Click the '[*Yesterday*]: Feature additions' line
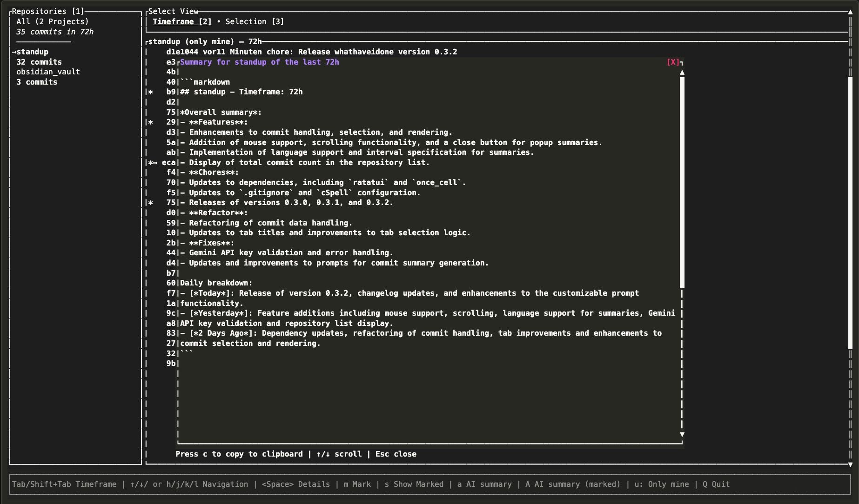This screenshot has width=859, height=504. 428,313
